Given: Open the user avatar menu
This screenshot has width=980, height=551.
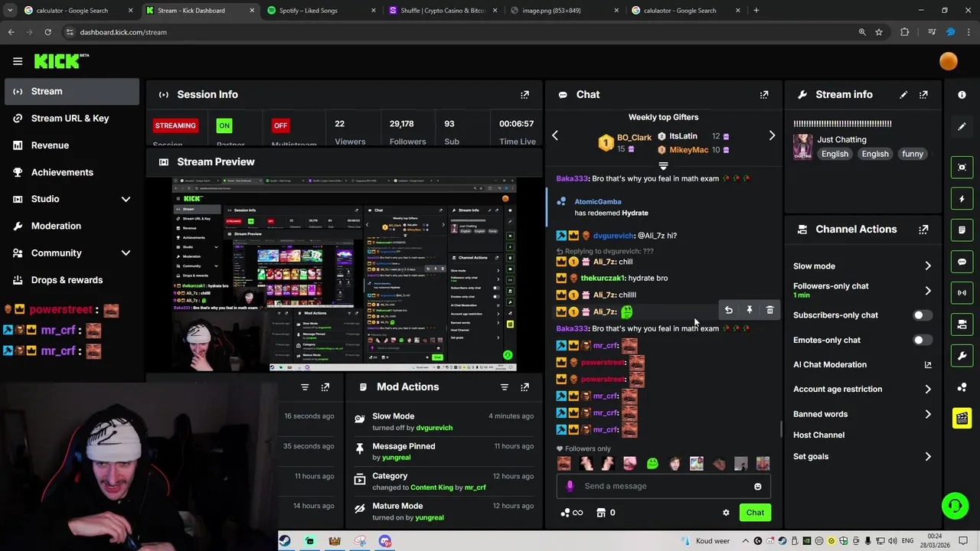Looking at the screenshot, I should [x=948, y=61].
